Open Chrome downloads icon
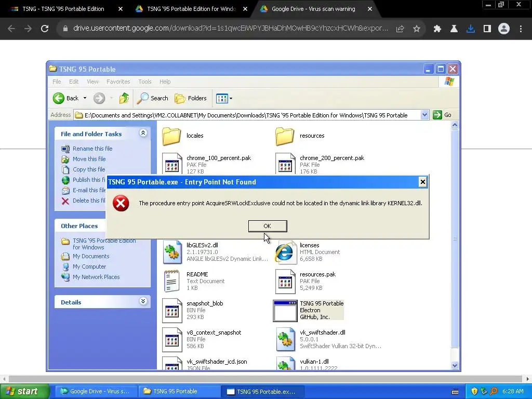 point(471,29)
